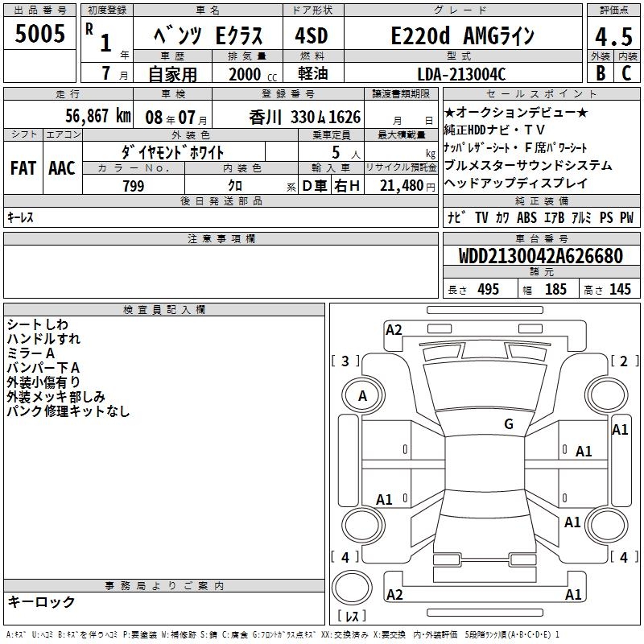Click interior grade C
This screenshot has width=644, height=644.
point(626,73)
